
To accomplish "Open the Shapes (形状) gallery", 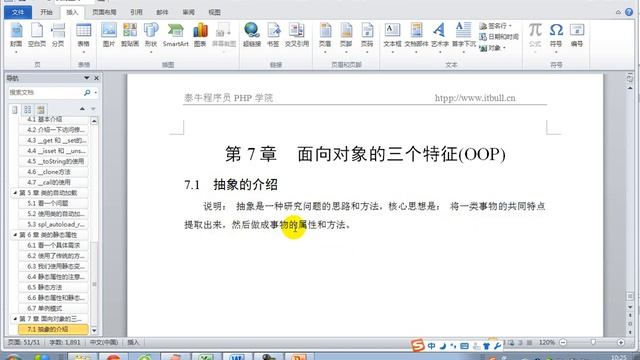I will tap(151, 38).
